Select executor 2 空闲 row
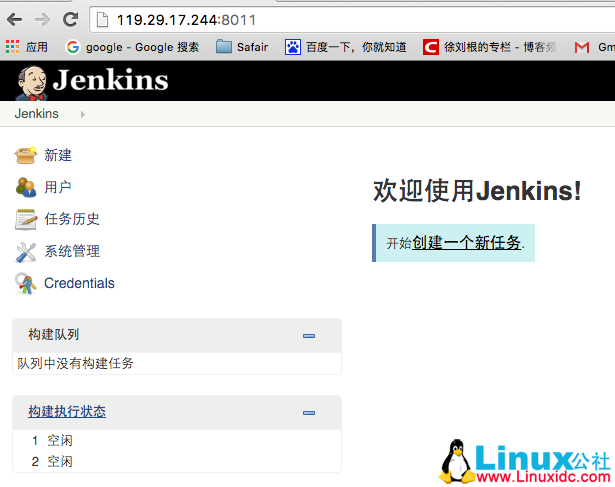Screen dimensions: 615x487 (x=177, y=461)
